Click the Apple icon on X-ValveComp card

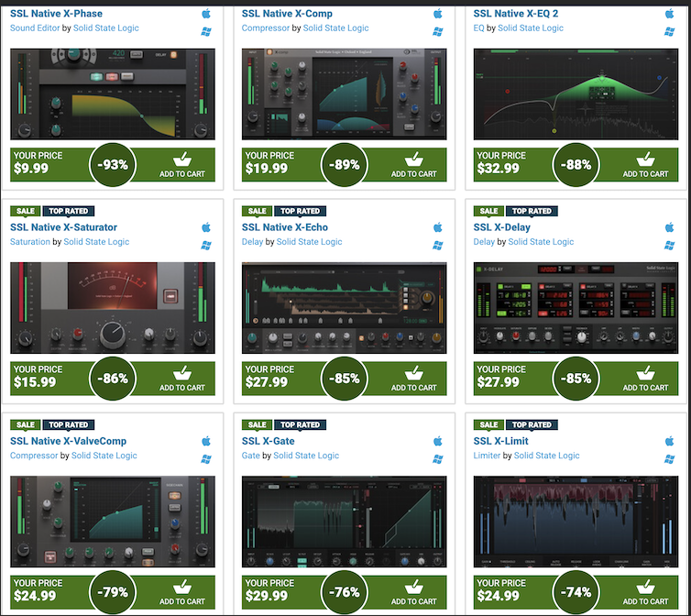click(206, 441)
